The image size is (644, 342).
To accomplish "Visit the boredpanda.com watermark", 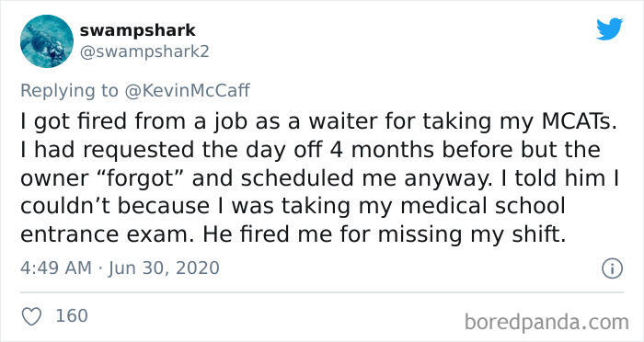I will click(x=546, y=322).
